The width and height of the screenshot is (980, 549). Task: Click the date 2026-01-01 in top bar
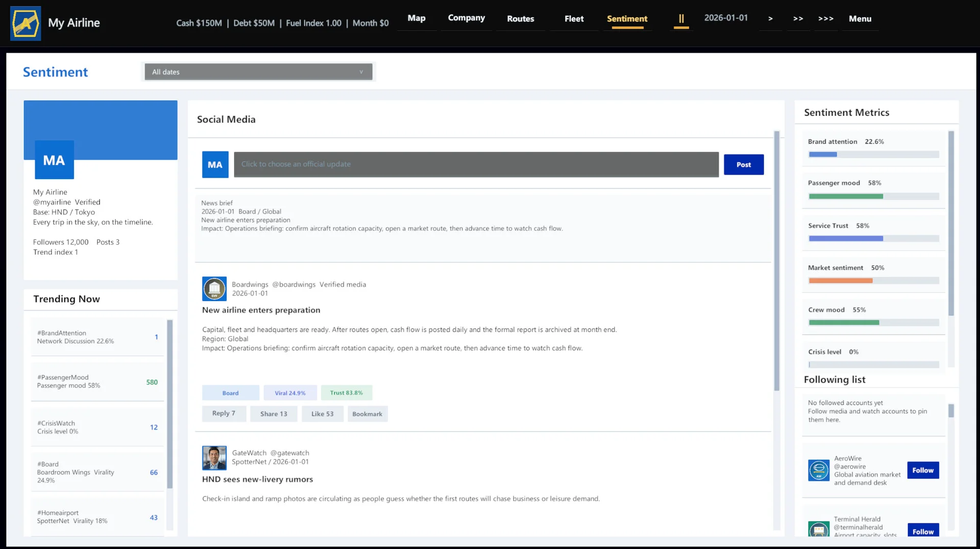point(726,18)
